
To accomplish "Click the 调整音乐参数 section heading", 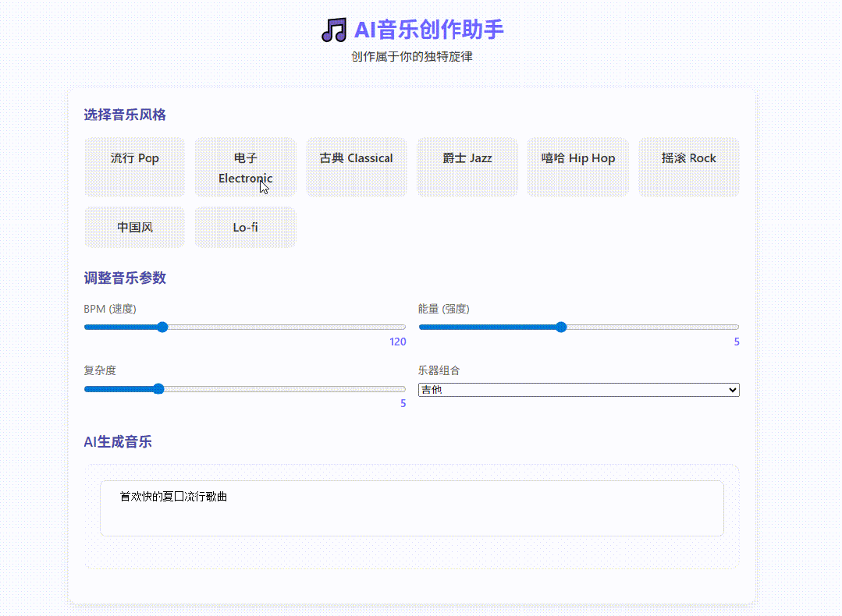I will 124,278.
